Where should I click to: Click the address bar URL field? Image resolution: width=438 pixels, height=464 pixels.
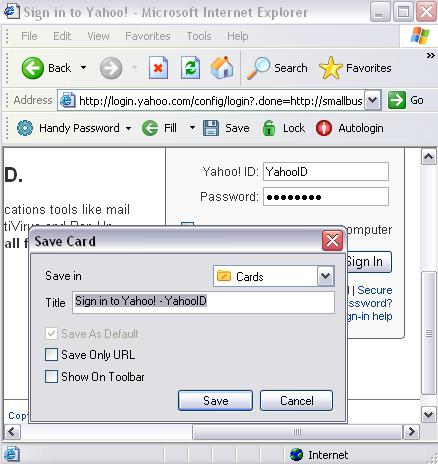coord(220,100)
